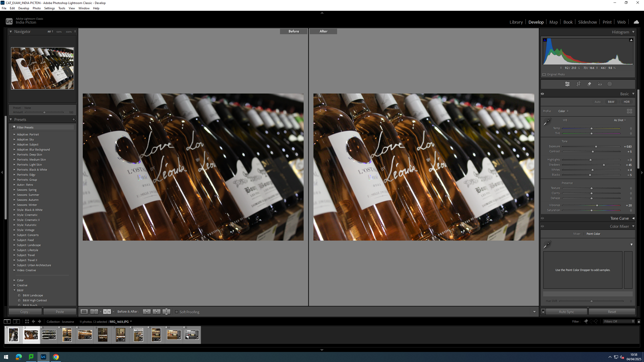Image resolution: width=644 pixels, height=362 pixels.
Task: Toggle shadow clipping indicator in histogram
Action: tap(545, 40)
